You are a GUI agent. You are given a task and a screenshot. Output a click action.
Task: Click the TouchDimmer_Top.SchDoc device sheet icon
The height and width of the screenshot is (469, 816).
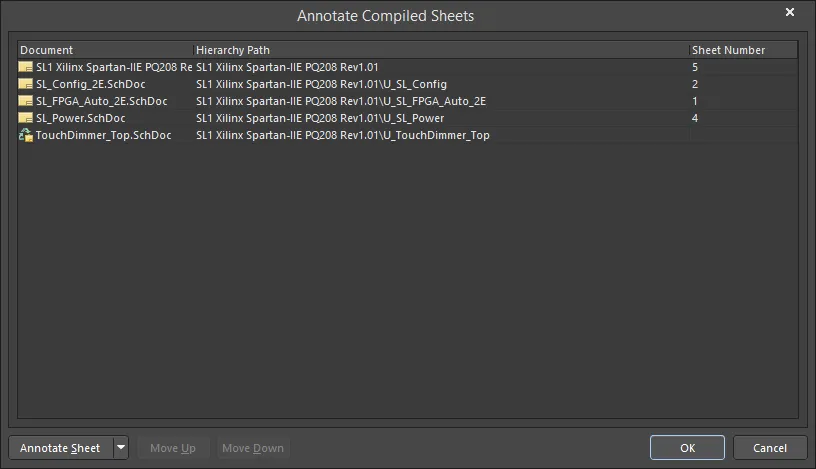(26, 135)
